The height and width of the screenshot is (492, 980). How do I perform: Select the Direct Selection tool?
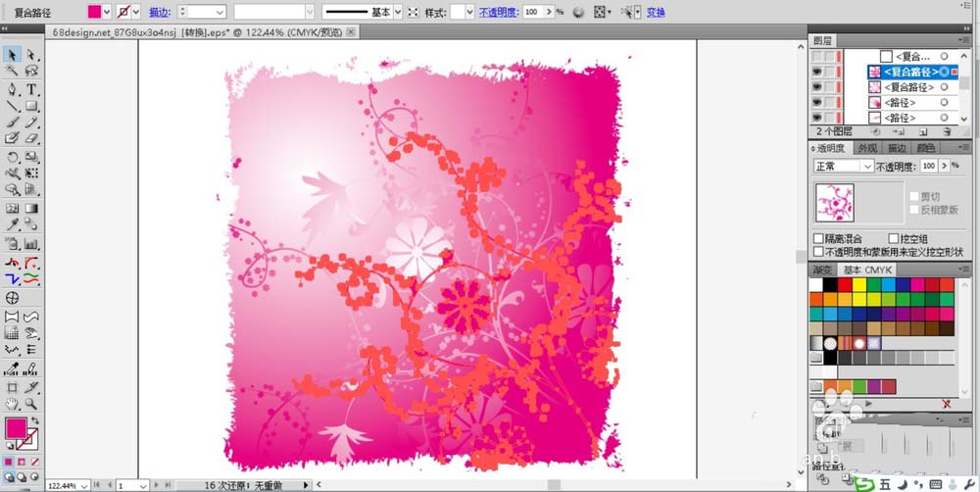click(31, 55)
